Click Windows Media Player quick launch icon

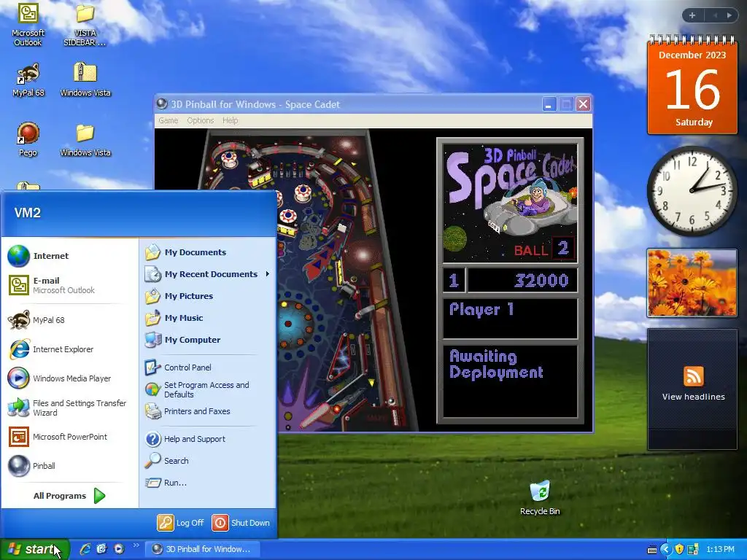coord(119,549)
